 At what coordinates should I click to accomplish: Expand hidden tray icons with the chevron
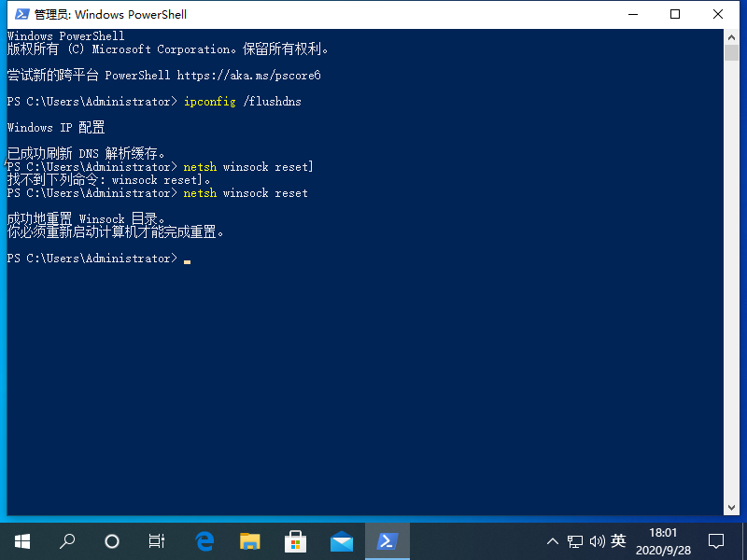(x=553, y=540)
